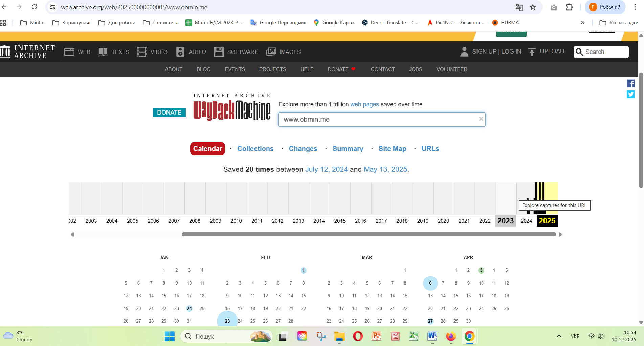Click the timeline scroll right arrow
644x346 pixels.
(560, 235)
